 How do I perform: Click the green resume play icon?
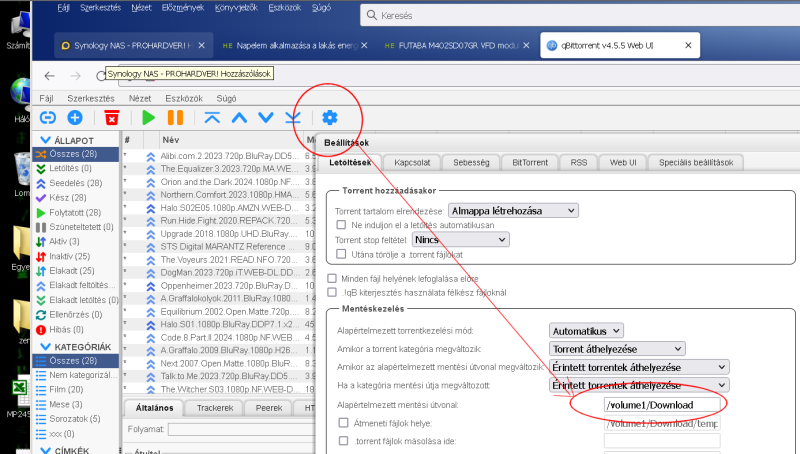click(148, 118)
